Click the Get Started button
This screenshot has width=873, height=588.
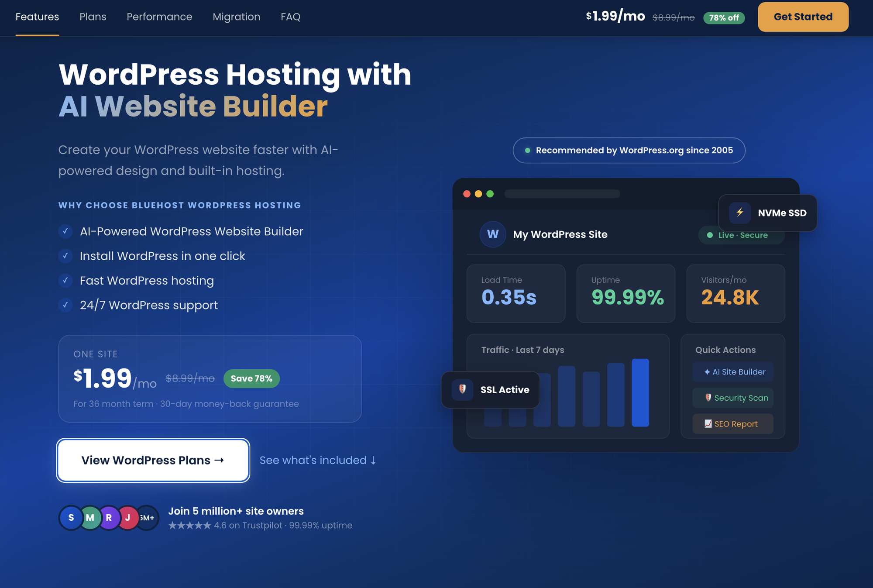click(803, 17)
